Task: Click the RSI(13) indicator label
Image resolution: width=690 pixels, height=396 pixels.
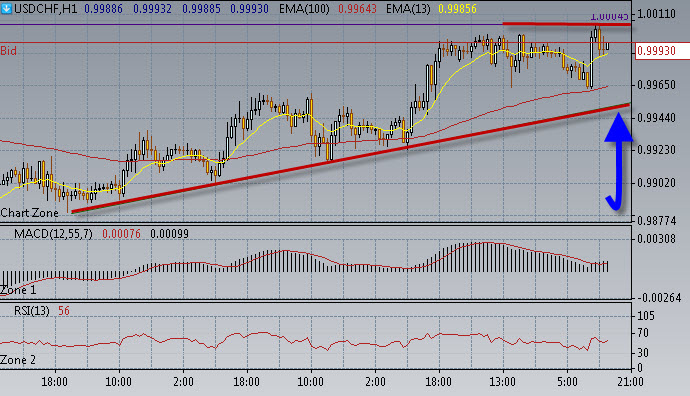Action: (32, 311)
